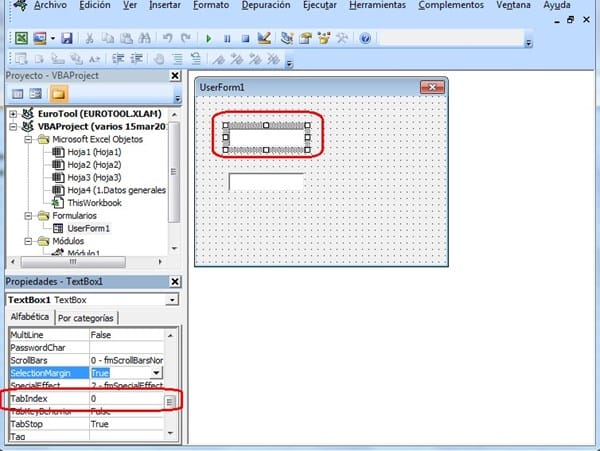Click the Redo arrow icon

pos(186,38)
